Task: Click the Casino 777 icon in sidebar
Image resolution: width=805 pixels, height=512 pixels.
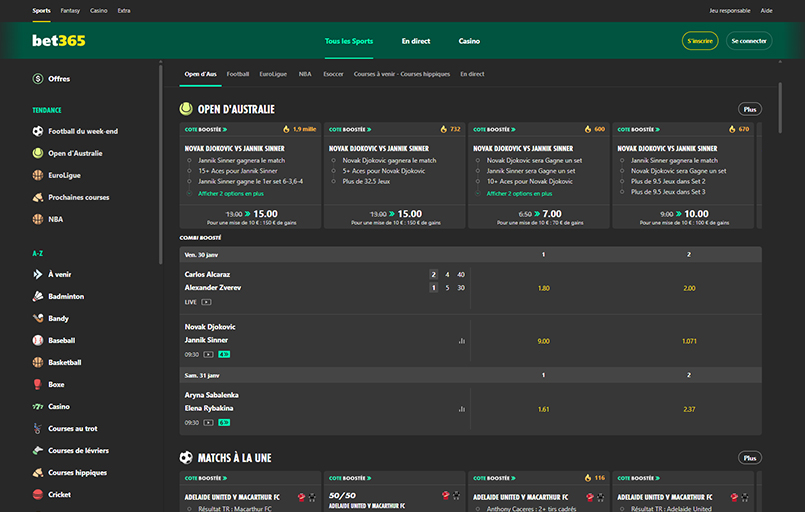Action: click(37, 406)
